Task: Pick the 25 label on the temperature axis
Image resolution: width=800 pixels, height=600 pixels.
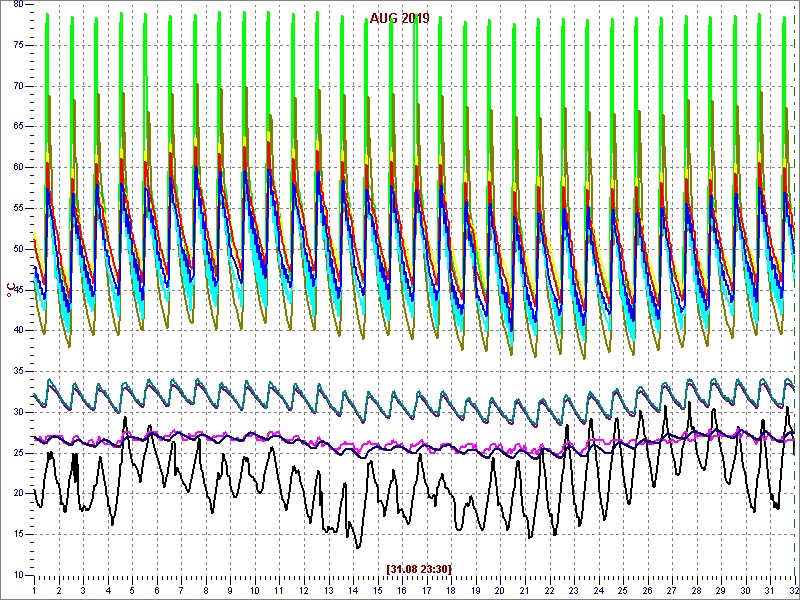Action: (x=18, y=453)
